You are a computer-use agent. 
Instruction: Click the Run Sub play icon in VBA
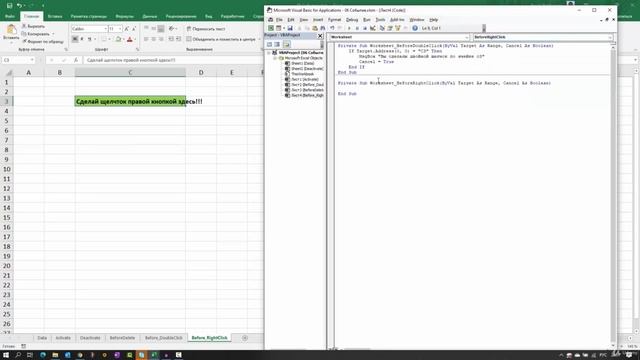[x=349, y=28]
